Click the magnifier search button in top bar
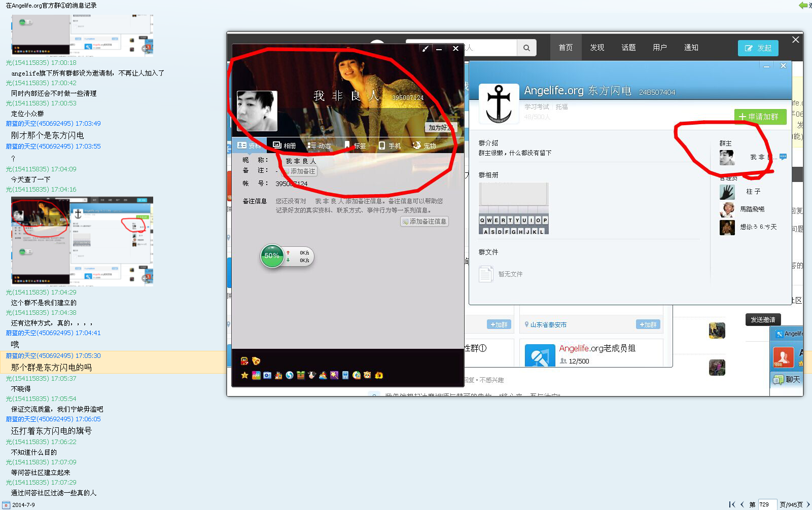 [526, 48]
